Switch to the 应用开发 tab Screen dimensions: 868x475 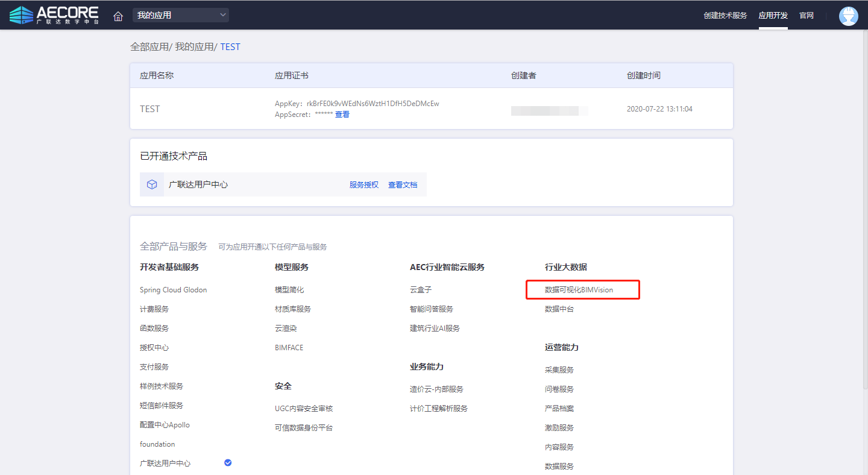pos(773,16)
